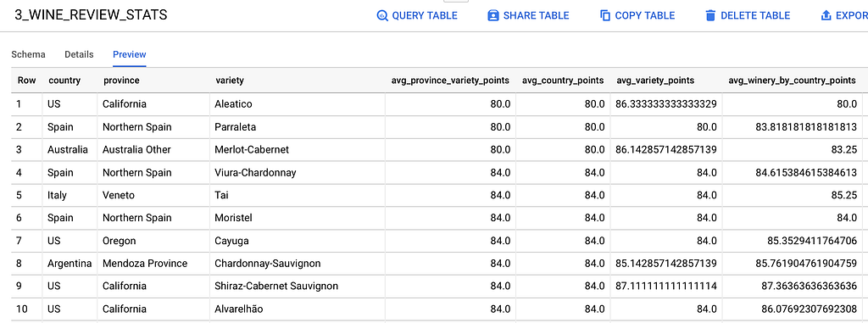Click the 3_WINE_REVIEW_STATS table title
Screen dimensions: 868x323
tap(91, 15)
